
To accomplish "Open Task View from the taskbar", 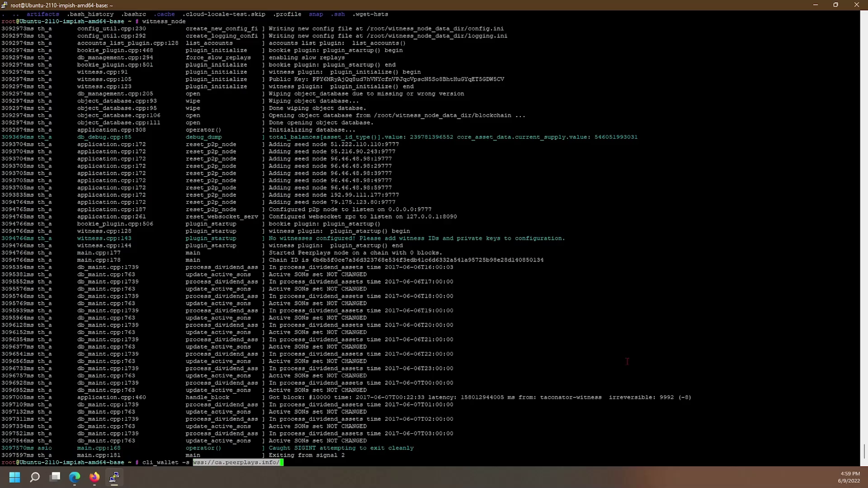I will [55, 477].
